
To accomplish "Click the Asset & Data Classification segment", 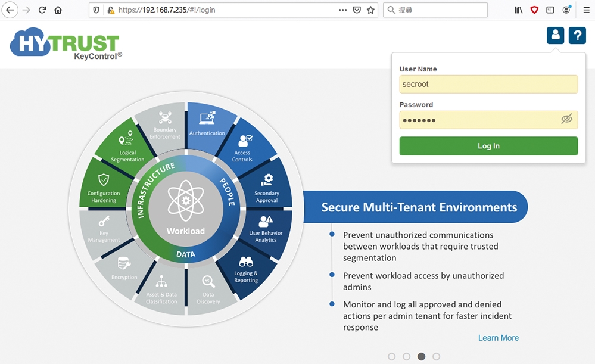I will pyautogui.click(x=161, y=290).
